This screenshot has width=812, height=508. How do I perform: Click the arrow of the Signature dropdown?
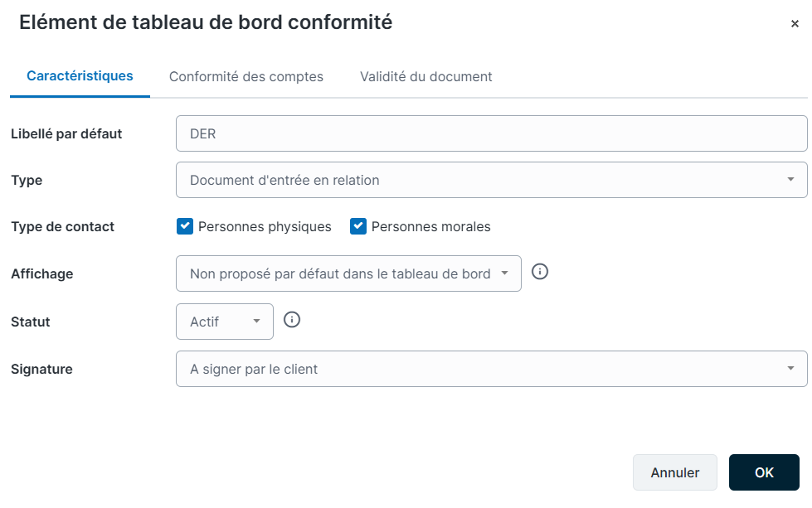(790, 368)
